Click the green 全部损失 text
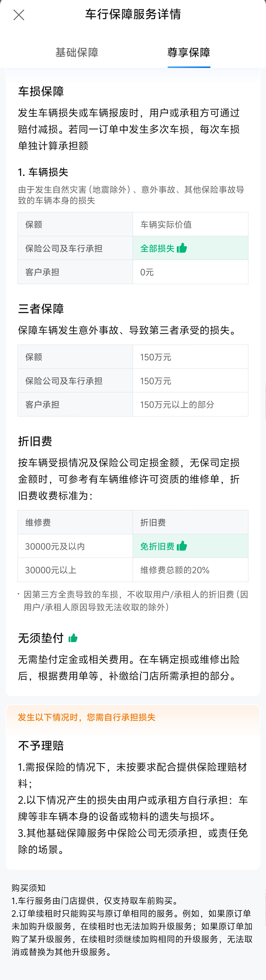This screenshot has height=980, width=266. pyautogui.click(x=157, y=248)
